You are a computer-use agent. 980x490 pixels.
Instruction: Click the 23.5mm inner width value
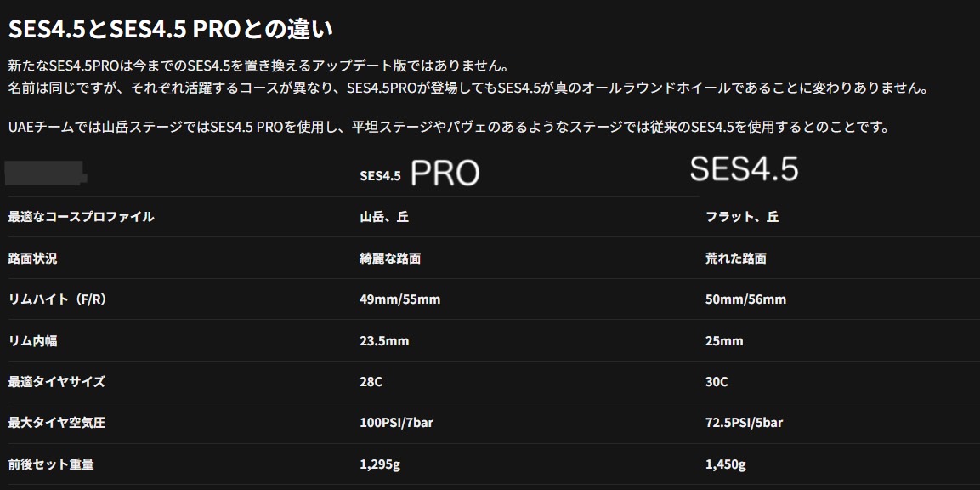[384, 341]
